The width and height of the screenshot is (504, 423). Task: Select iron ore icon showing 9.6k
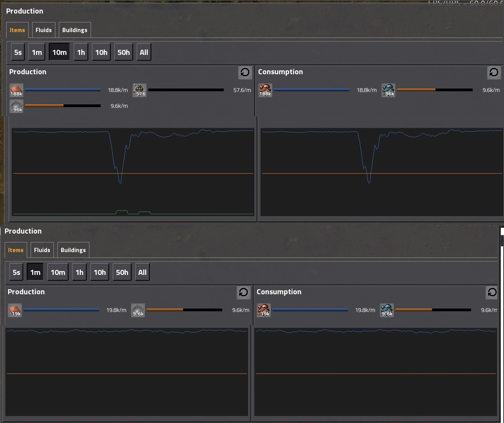pos(387,310)
